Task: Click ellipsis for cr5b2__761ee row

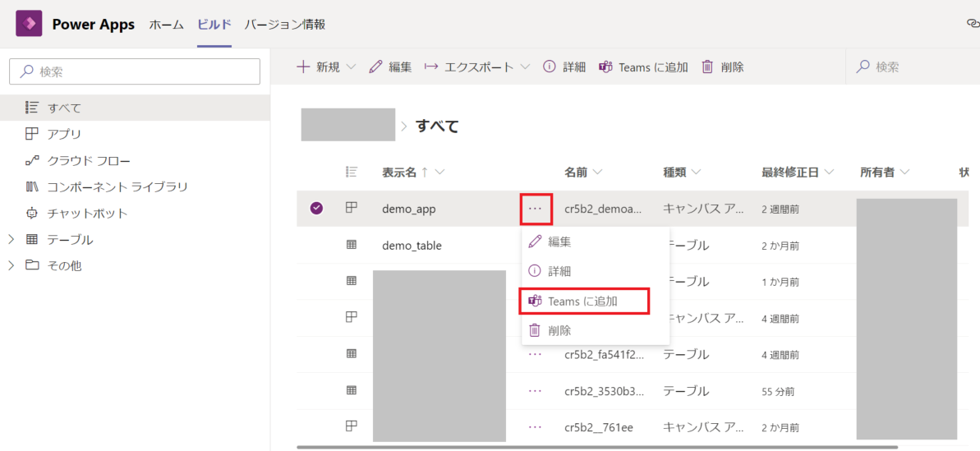Action: pyautogui.click(x=535, y=426)
